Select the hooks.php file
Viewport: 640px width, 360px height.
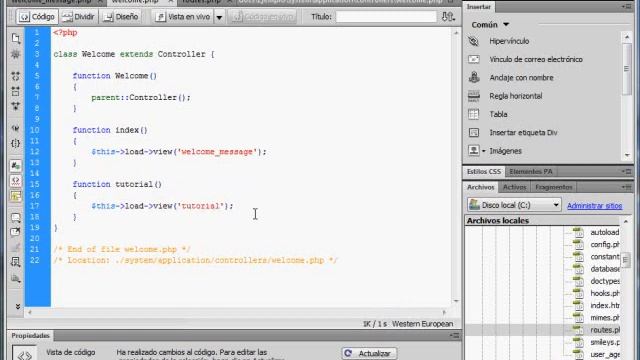604,293
